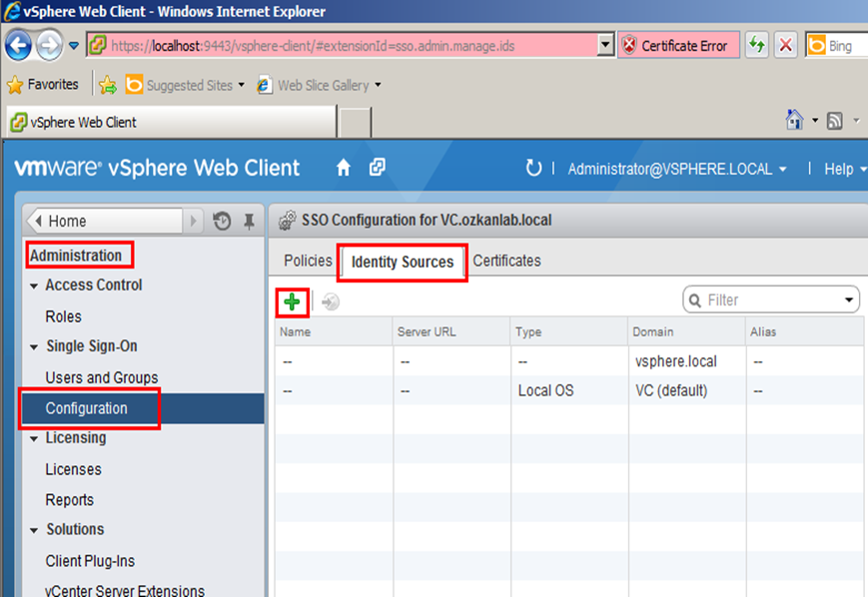Screen dimensions: 868x597
Task: Click the Administration heading
Action: point(76,256)
